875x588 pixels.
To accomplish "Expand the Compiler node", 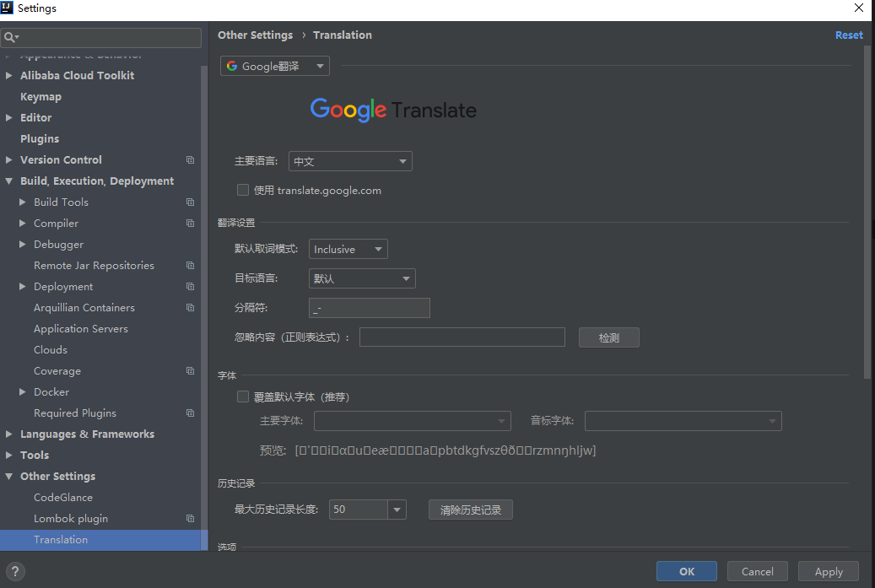I will pyautogui.click(x=22, y=224).
